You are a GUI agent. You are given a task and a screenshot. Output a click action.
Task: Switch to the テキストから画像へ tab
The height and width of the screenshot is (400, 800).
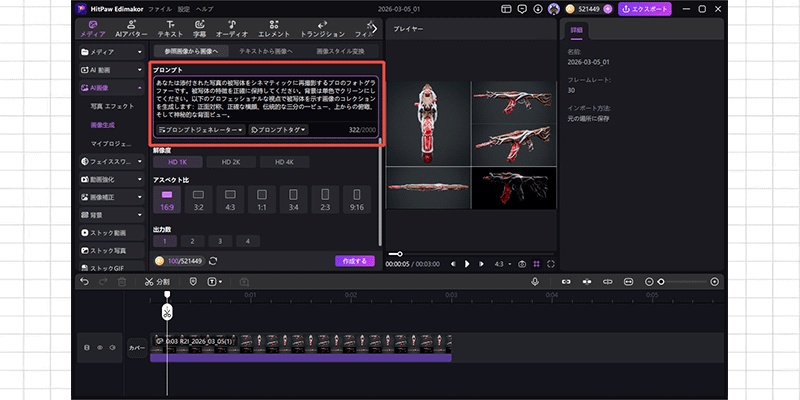[266, 51]
